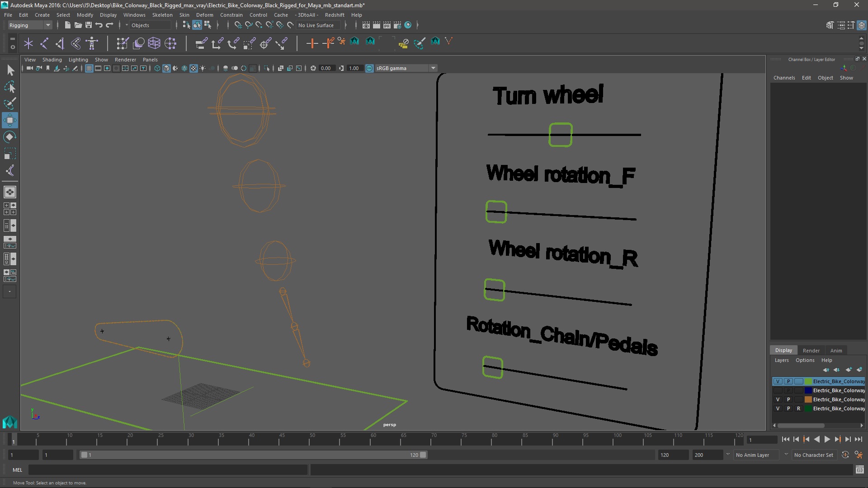Open the Skeleton menu
The height and width of the screenshot is (488, 868).
point(162,15)
